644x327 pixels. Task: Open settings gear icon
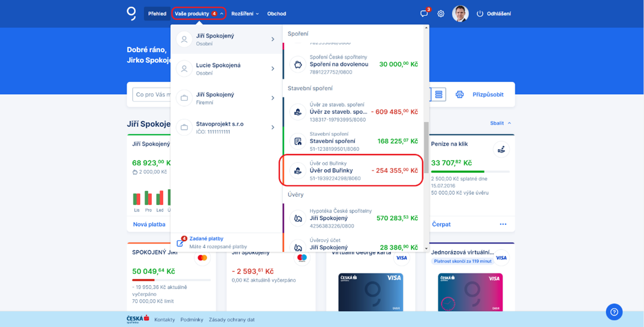pos(441,14)
